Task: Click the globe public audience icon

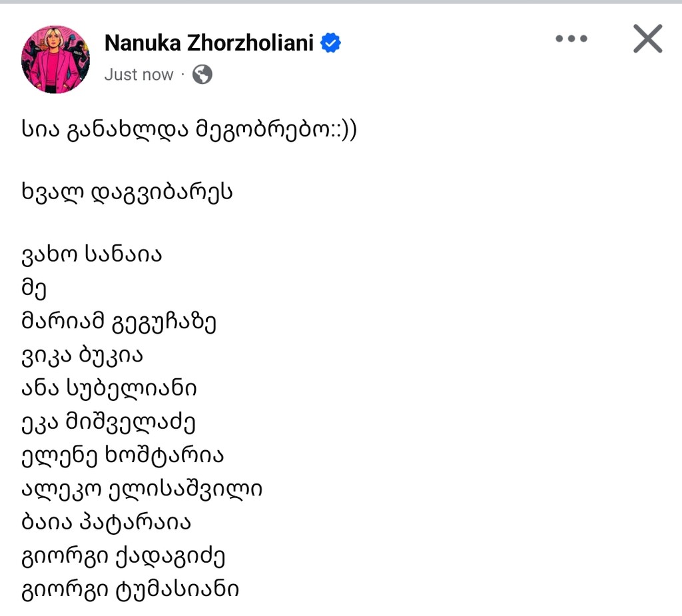Action: pos(202,75)
